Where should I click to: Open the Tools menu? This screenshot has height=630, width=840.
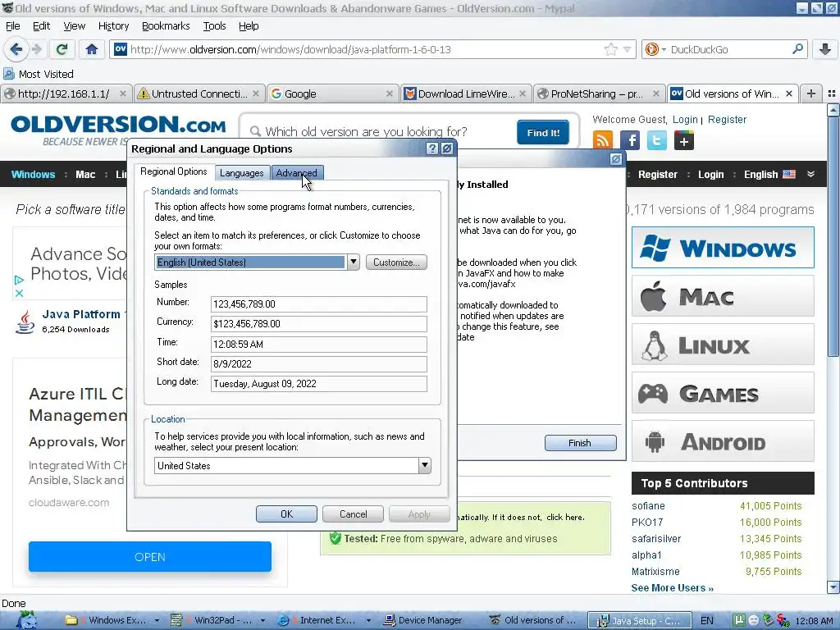214,25
